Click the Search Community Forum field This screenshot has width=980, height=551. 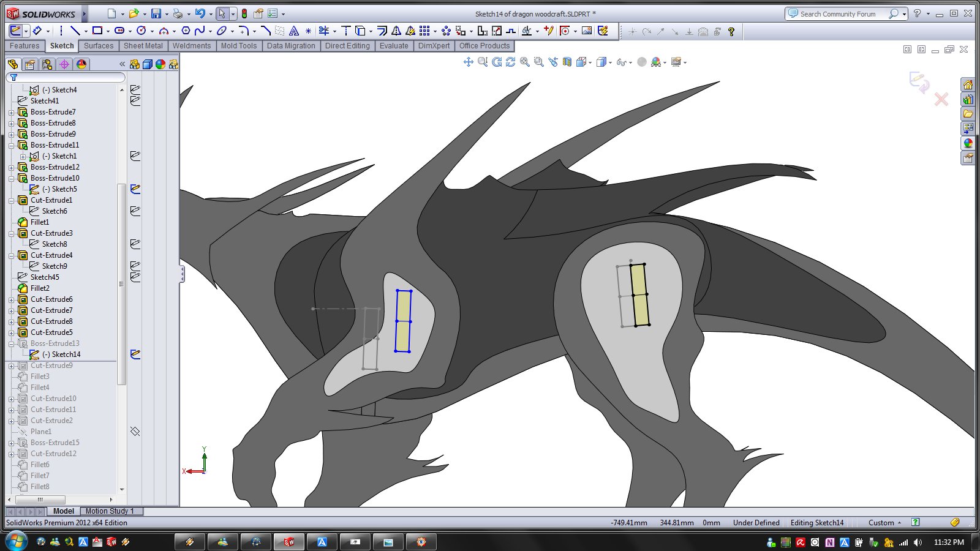(838, 13)
